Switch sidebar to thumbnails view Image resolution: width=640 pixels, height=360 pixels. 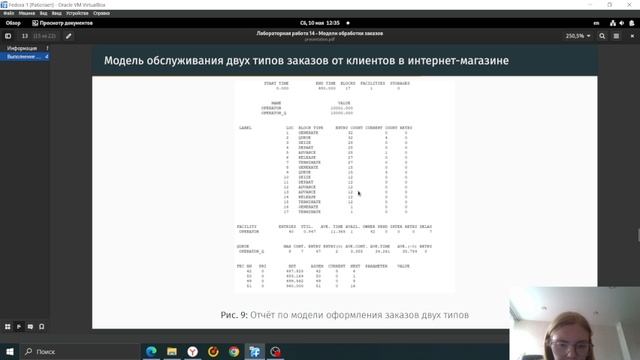coord(8,327)
